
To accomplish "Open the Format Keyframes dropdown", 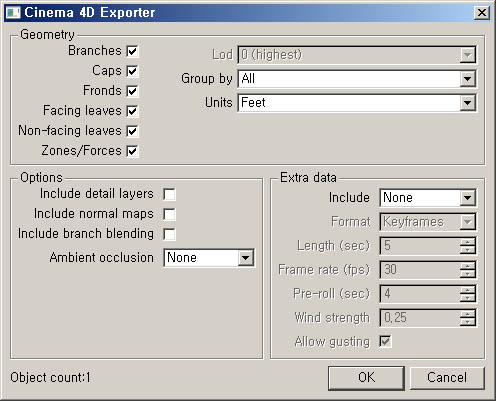I will point(428,222).
